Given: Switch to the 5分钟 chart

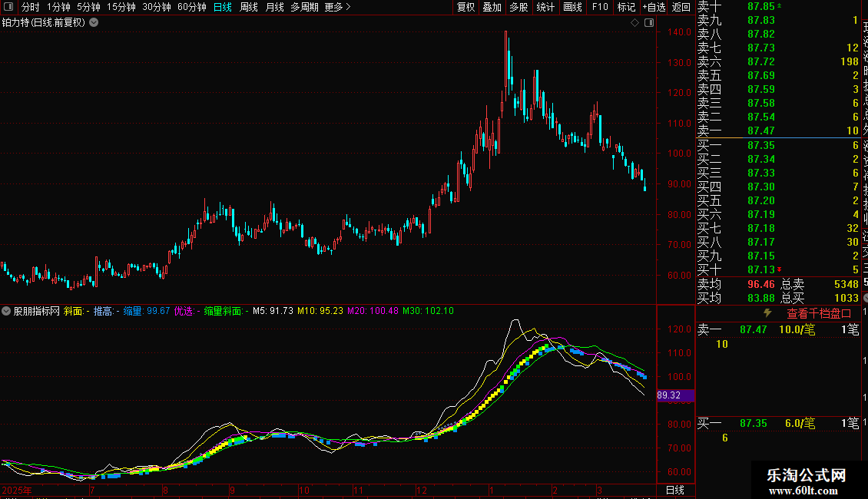Looking at the screenshot, I should tap(88, 7).
